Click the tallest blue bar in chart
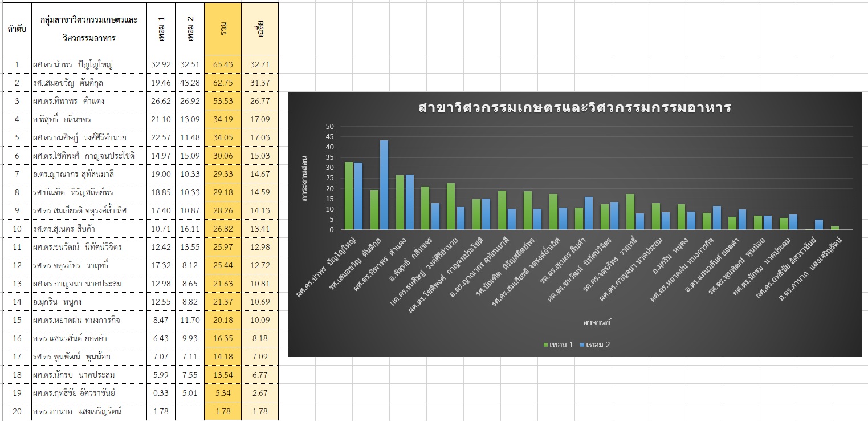The width and height of the screenshot is (868, 421). pos(384,185)
